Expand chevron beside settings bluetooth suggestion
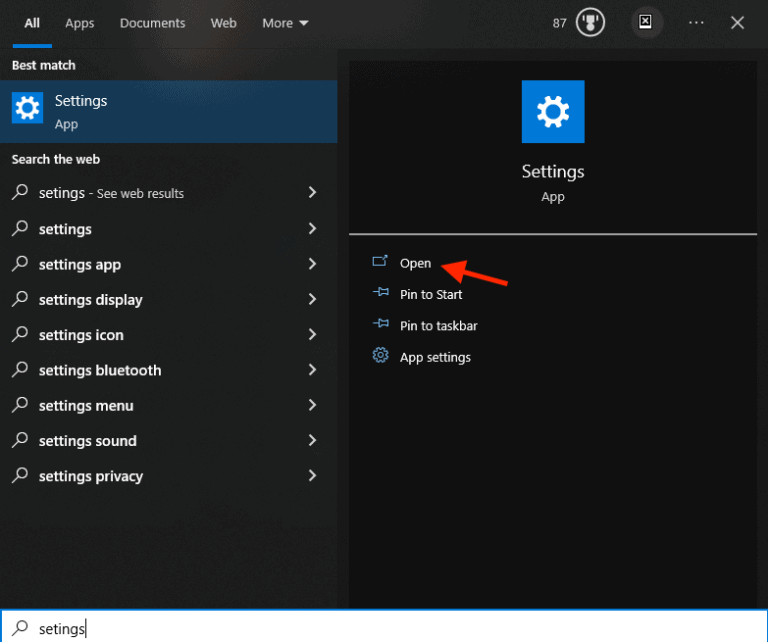768x642 pixels. pos(312,370)
